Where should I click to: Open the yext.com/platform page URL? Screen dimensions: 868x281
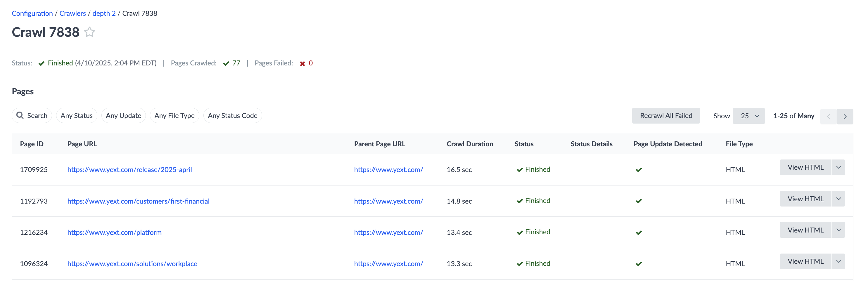click(115, 233)
